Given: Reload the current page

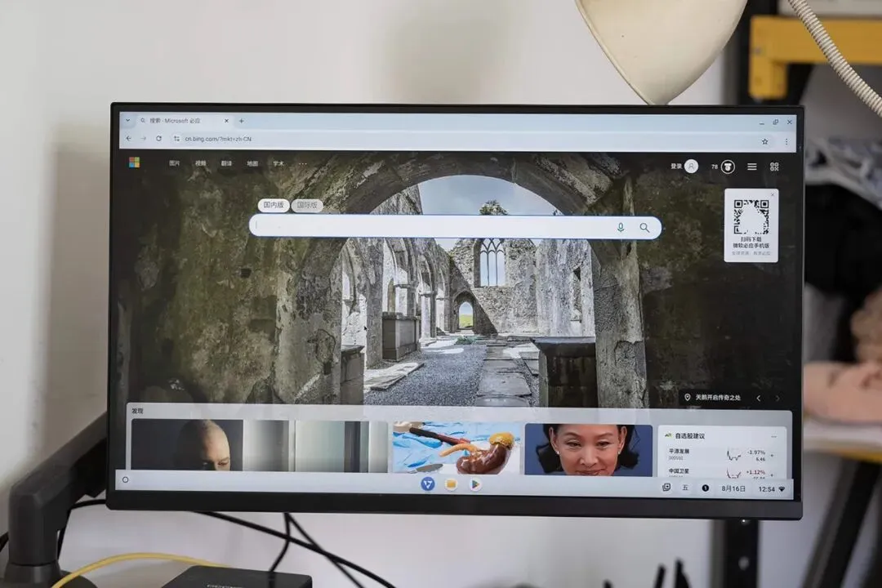Looking at the screenshot, I should tap(159, 138).
